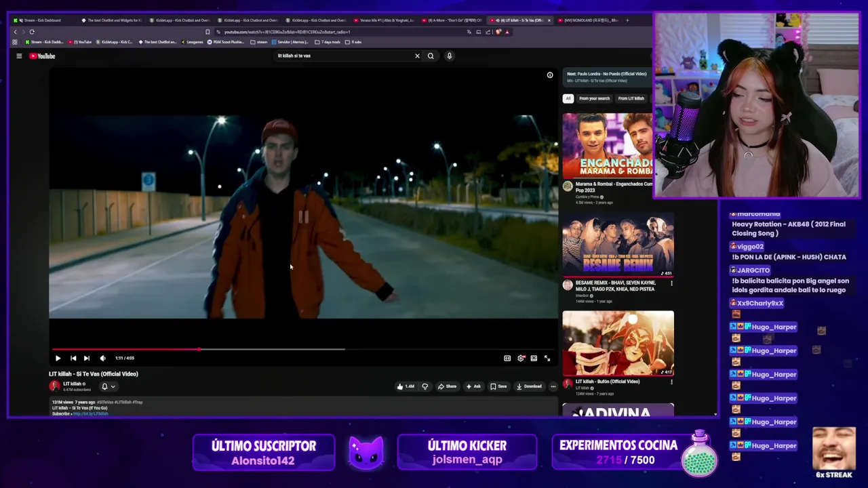Screen dimensions: 868x488
Task: Open 'LIT killah - Bufón (Official Video)' title
Action: [608, 382]
